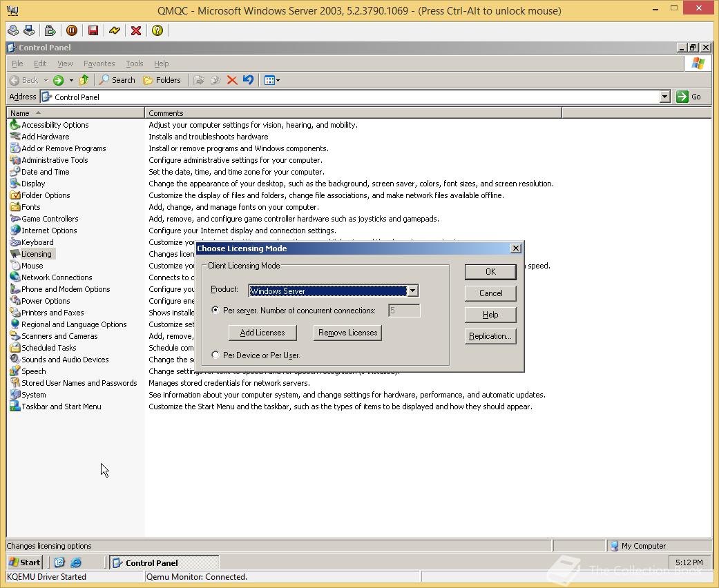Screen dimensions: 719x588
Task: Click the Help button in licensing dialog
Action: (x=490, y=315)
